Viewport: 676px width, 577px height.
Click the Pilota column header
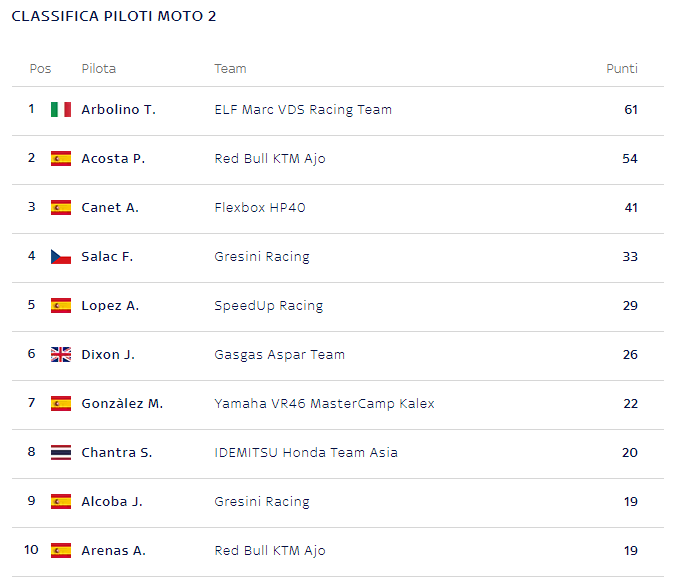click(99, 69)
